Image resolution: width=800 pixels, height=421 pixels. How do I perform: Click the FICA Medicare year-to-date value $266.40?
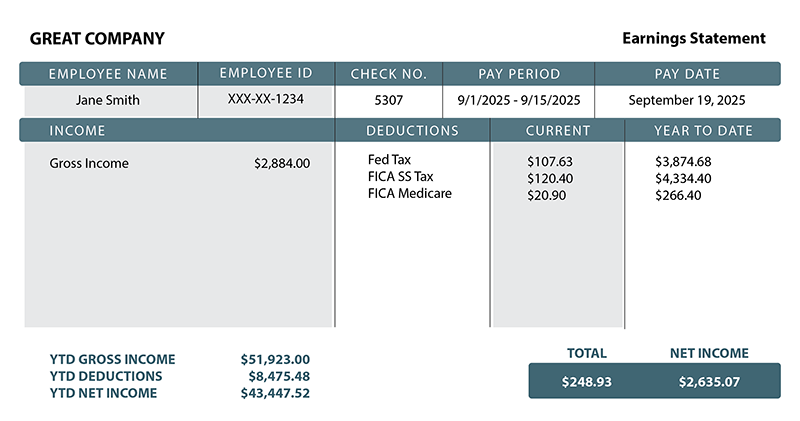coord(678,195)
